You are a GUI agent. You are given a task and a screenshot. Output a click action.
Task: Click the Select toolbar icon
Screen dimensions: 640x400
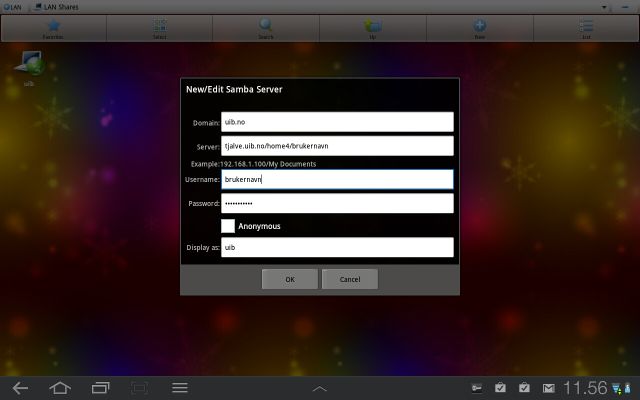[160, 26]
